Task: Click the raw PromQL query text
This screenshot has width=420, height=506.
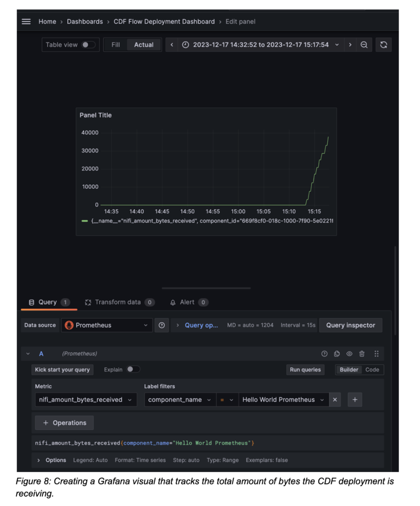Action: click(x=144, y=443)
